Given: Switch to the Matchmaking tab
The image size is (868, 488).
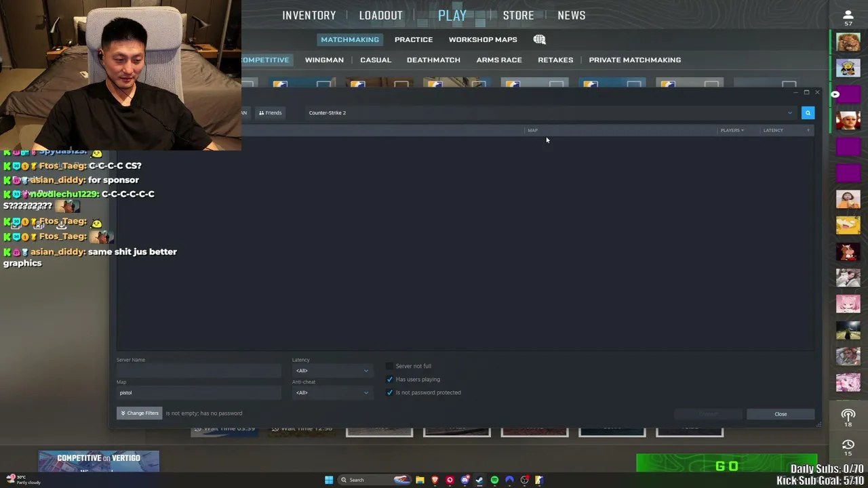Looking at the screenshot, I should point(350,39).
